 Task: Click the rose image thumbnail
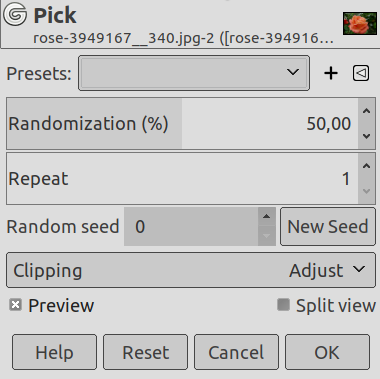[360, 23]
